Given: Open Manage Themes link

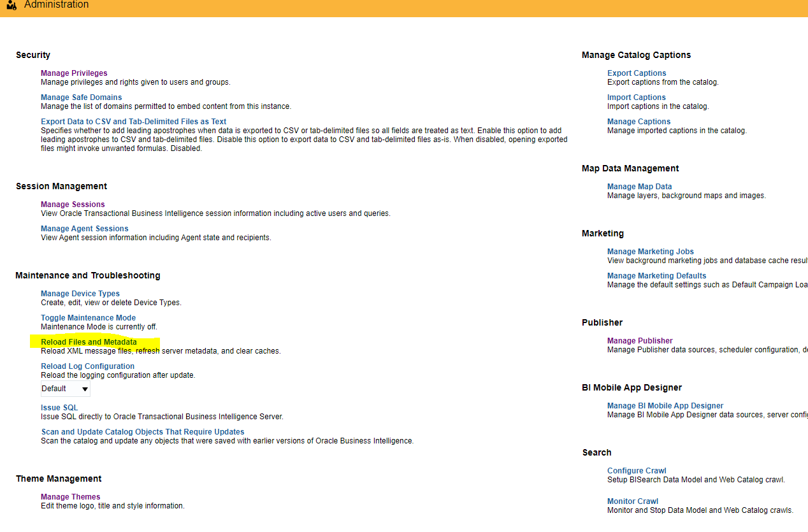Looking at the screenshot, I should tap(71, 497).
